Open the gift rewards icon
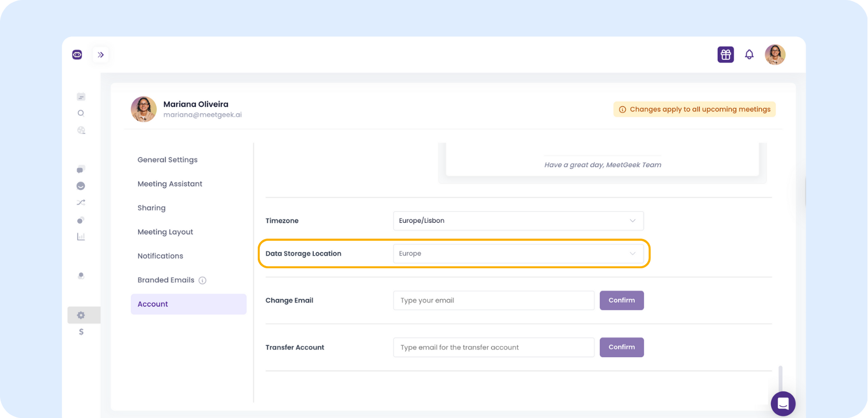Viewport: 868px width, 418px height. coord(725,54)
